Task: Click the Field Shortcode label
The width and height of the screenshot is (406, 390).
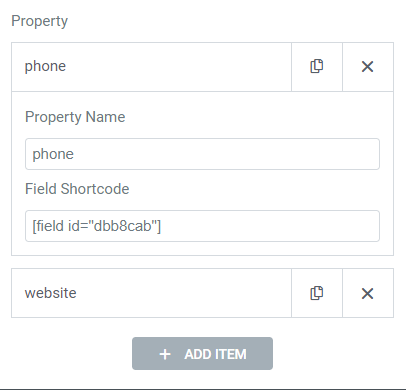Action: [77, 189]
